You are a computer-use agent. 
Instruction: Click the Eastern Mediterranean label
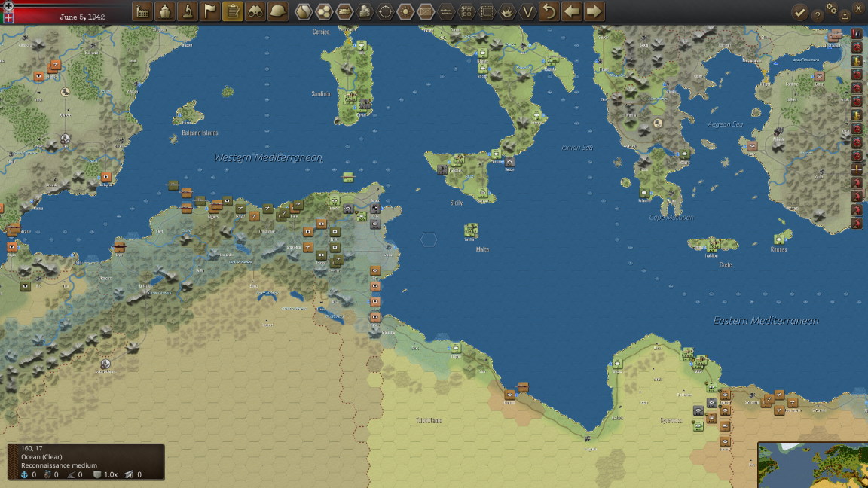pyautogui.click(x=766, y=320)
